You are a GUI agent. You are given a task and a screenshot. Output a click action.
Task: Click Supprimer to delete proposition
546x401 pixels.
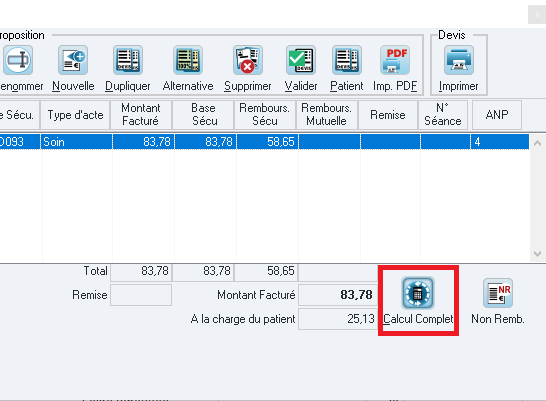(248, 60)
